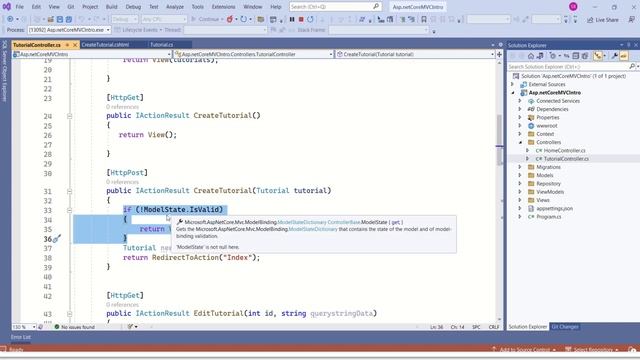This screenshot has width=640, height=360.
Task: Open the Error List tab
Action: pyautogui.click(x=20, y=337)
